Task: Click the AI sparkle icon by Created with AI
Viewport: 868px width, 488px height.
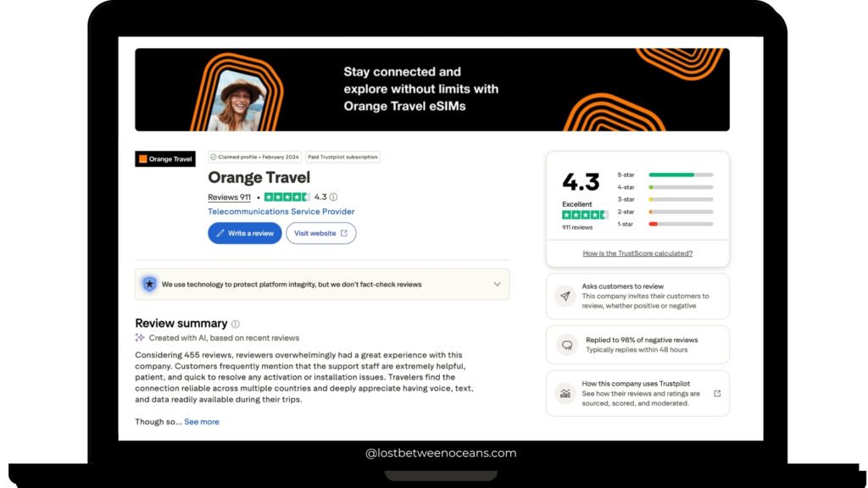Action: 140,337
